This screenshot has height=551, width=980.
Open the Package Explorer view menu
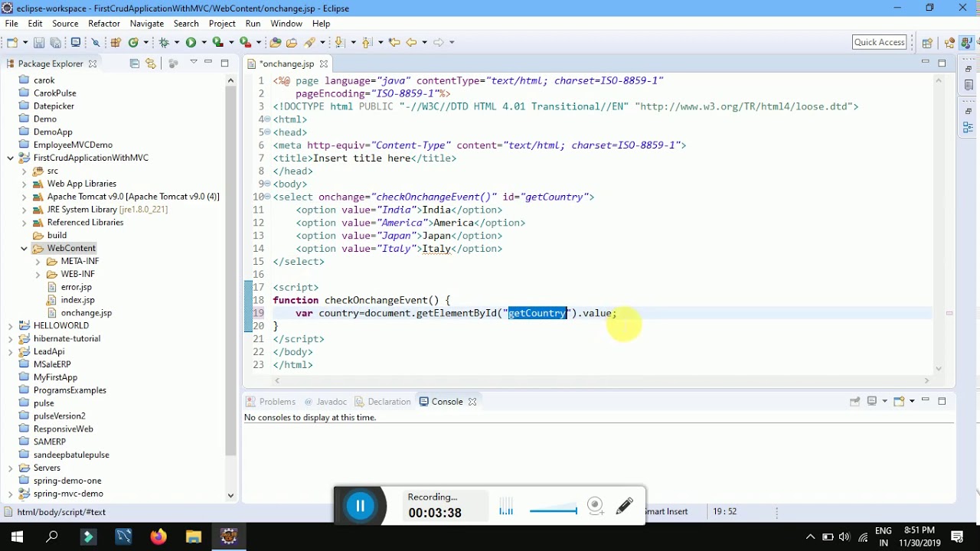point(194,62)
